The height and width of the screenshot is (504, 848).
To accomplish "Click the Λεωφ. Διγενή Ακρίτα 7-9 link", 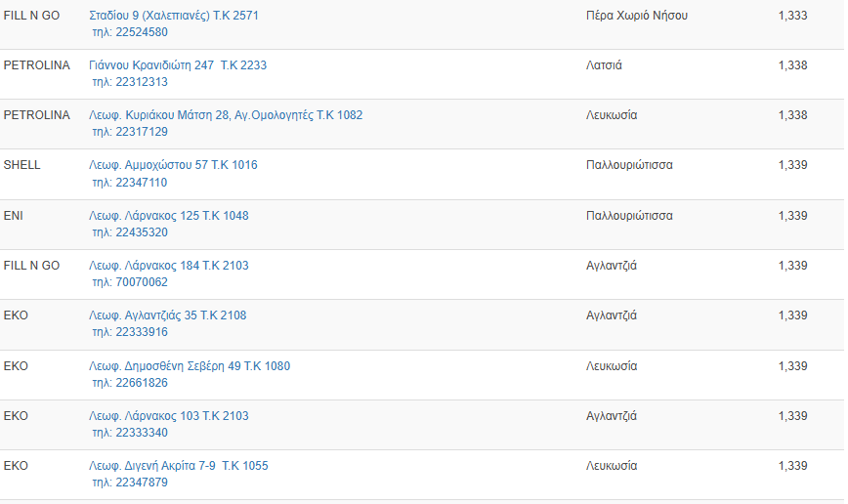I will coord(178,466).
